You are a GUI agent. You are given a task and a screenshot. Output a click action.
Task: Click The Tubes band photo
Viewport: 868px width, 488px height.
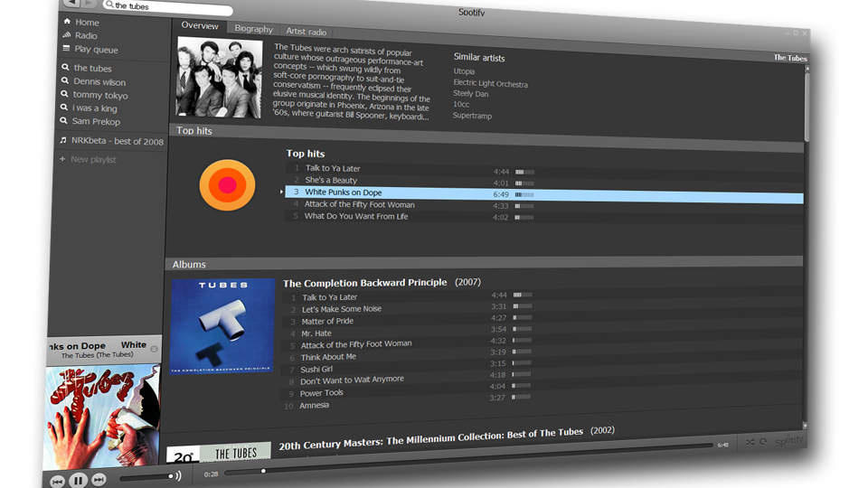219,78
